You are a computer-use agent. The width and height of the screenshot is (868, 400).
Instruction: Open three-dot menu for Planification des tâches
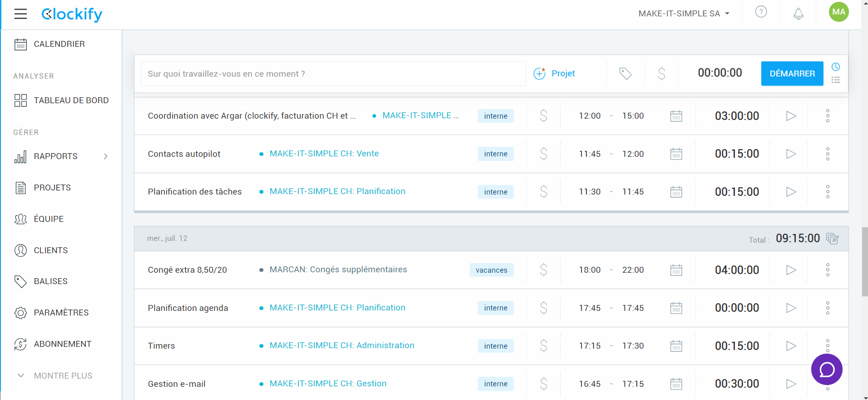[x=827, y=192]
